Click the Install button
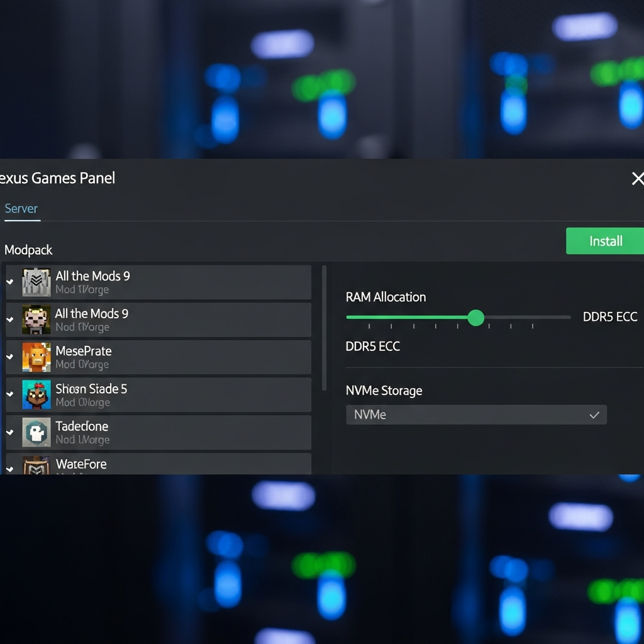644x644 pixels. [x=604, y=241]
